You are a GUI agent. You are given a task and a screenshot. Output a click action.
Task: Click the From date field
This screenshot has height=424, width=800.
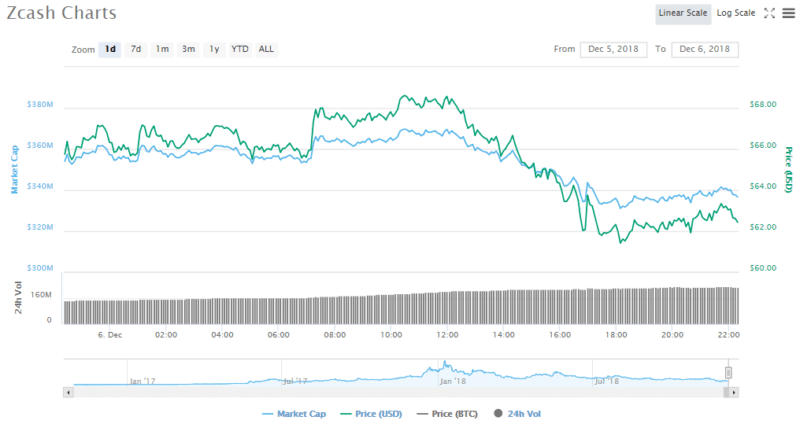click(613, 49)
